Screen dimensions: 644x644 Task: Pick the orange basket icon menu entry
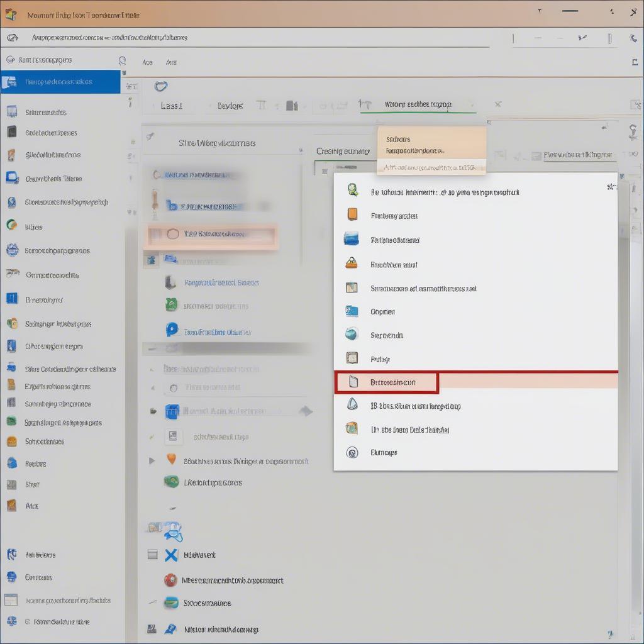pos(475,264)
